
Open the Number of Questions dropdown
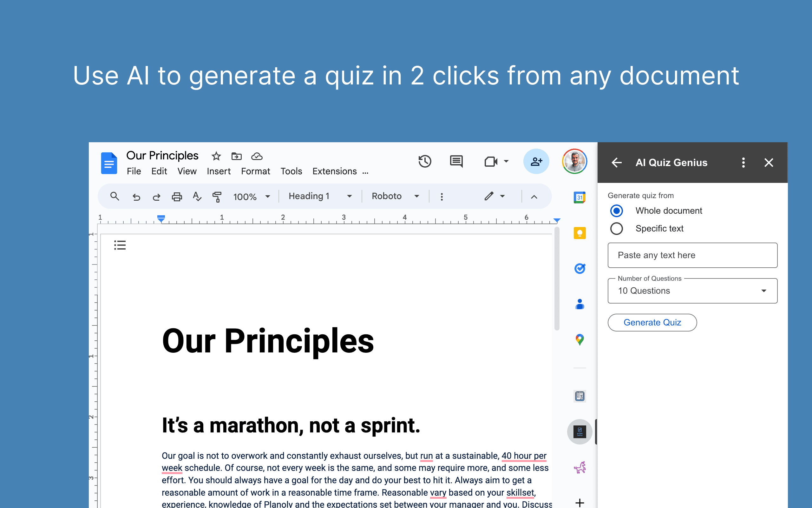tap(692, 291)
